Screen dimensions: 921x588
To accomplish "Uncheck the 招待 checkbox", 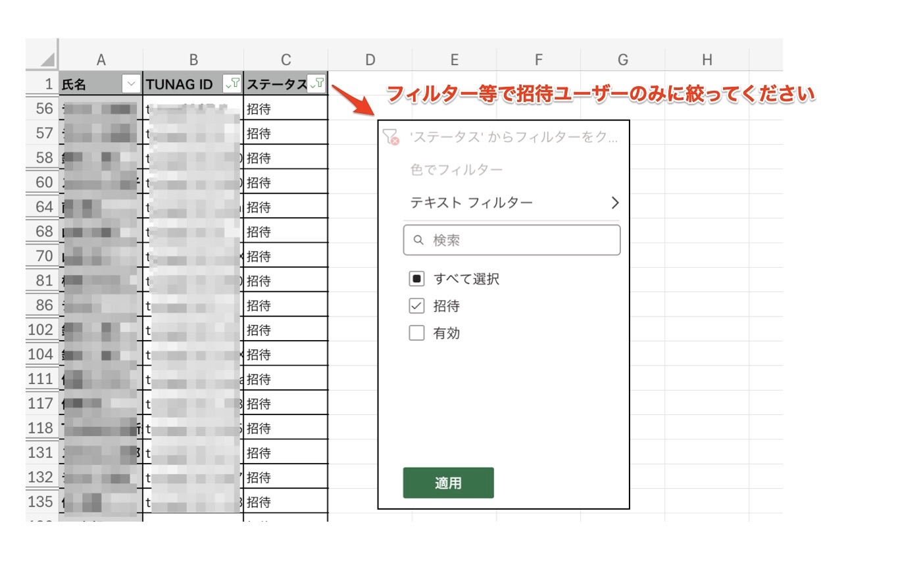I will coord(416,306).
